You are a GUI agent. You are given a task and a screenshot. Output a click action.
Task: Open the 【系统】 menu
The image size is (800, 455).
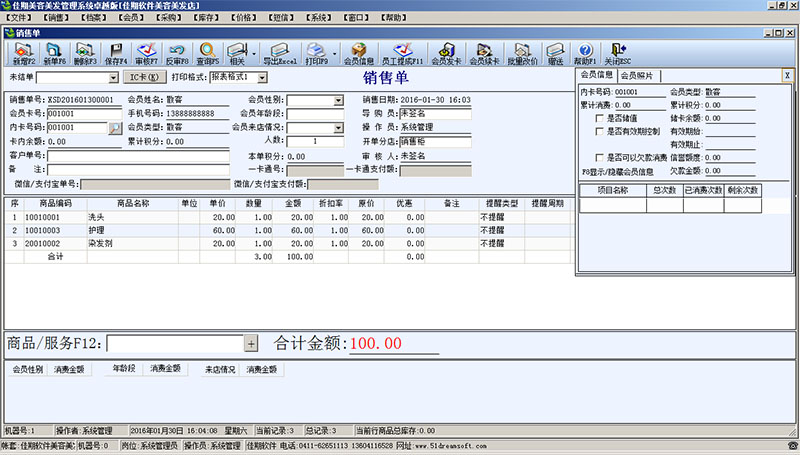click(x=319, y=17)
